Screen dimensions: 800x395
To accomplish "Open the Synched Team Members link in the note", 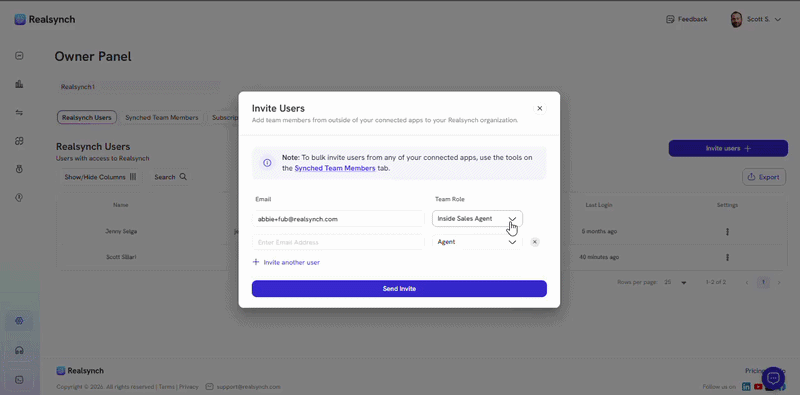I will (x=335, y=168).
